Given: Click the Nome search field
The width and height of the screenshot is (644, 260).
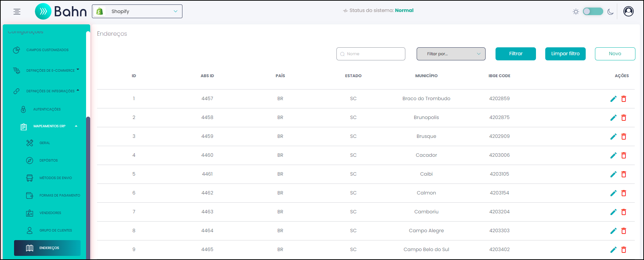Looking at the screenshot, I should (371, 54).
